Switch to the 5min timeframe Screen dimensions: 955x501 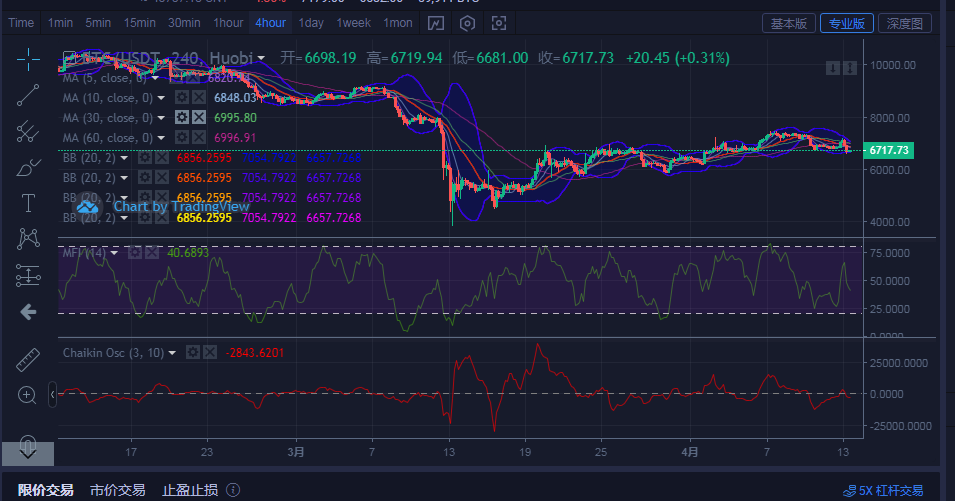pos(98,23)
